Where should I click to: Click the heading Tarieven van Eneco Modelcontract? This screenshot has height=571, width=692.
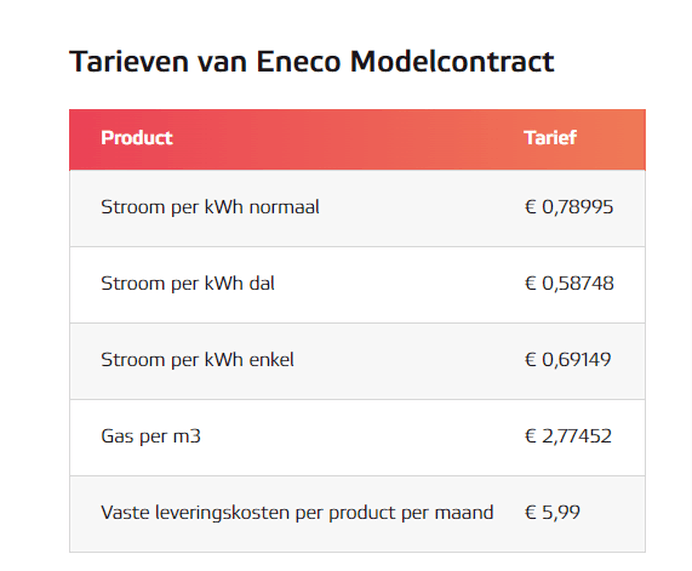[312, 61]
